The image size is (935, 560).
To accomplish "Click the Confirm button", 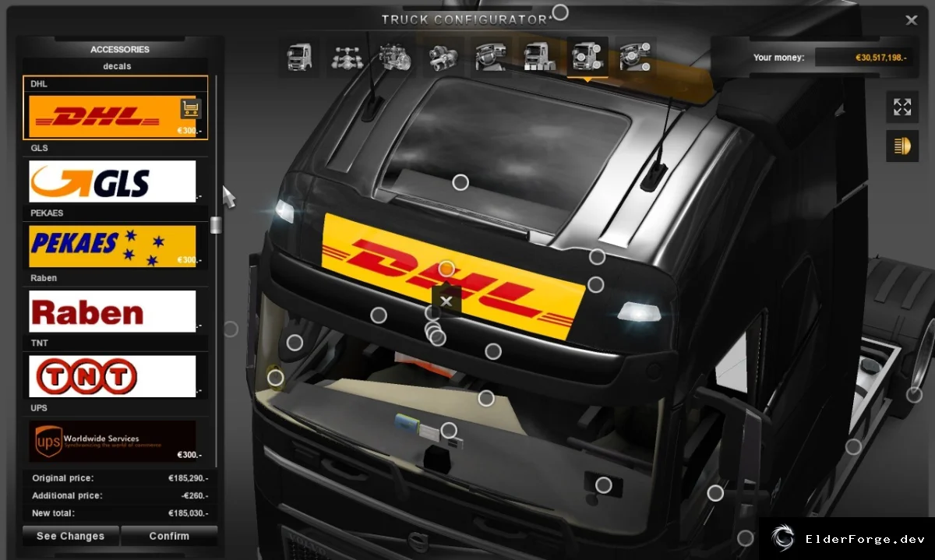I will pyautogui.click(x=169, y=536).
